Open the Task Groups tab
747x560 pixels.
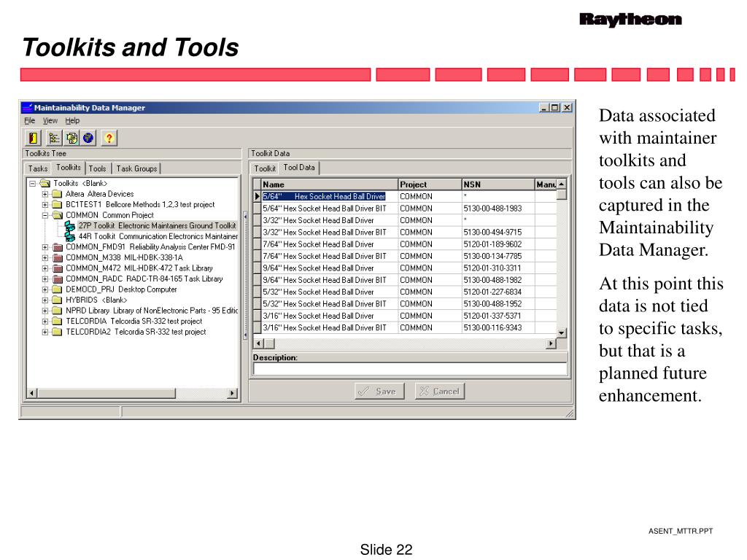coord(136,168)
